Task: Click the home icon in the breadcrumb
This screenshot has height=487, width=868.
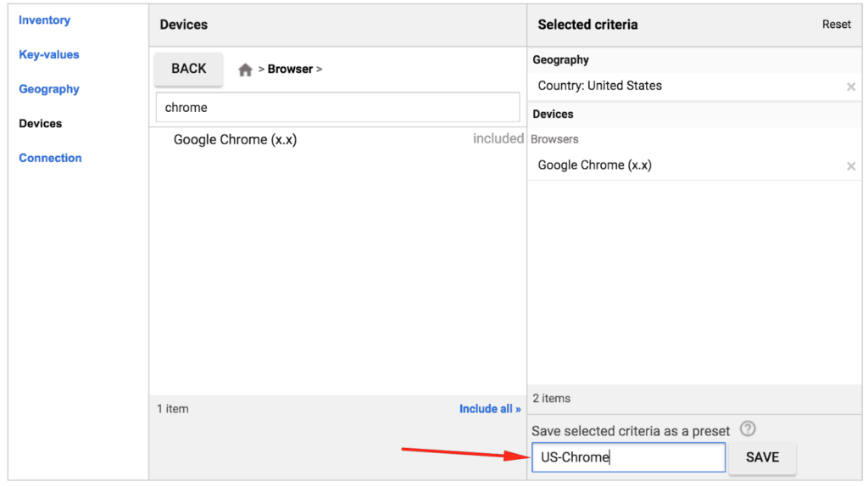Action: 245,70
